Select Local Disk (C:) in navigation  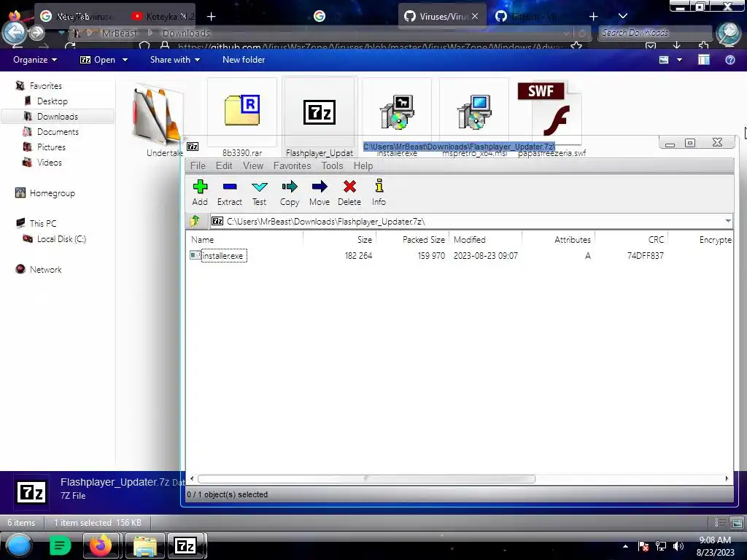click(x=61, y=238)
